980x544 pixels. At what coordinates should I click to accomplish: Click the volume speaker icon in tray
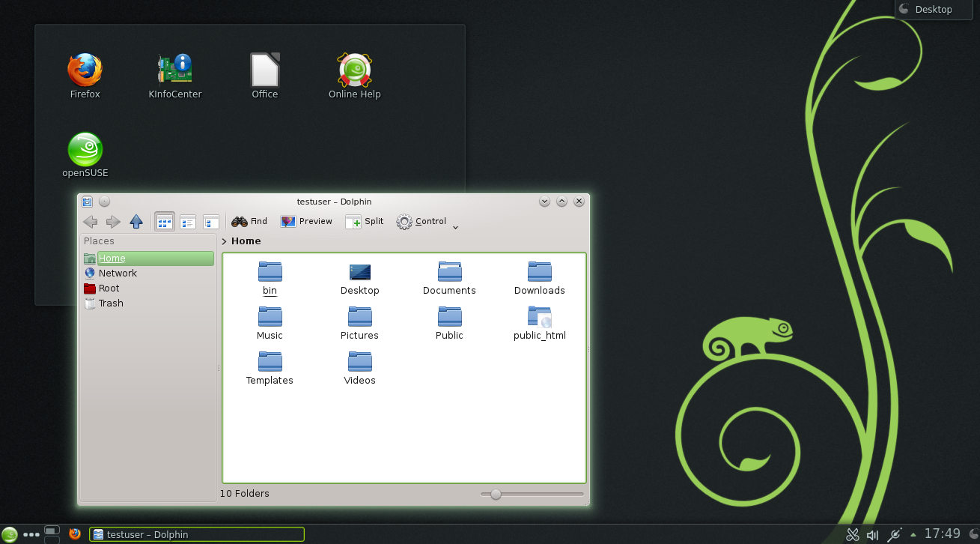tap(872, 534)
